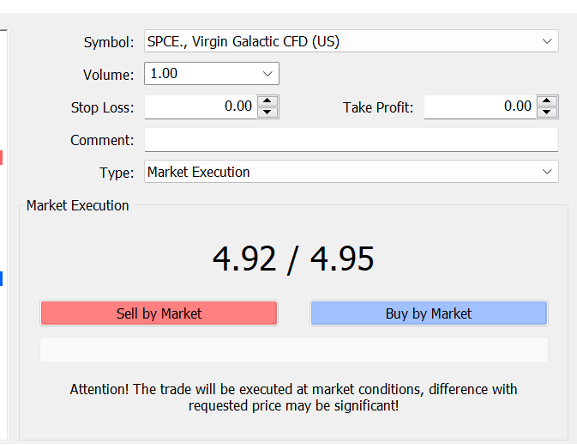This screenshot has width=577, height=445.
Task: Click the Buy by Market button
Action: 429,313
